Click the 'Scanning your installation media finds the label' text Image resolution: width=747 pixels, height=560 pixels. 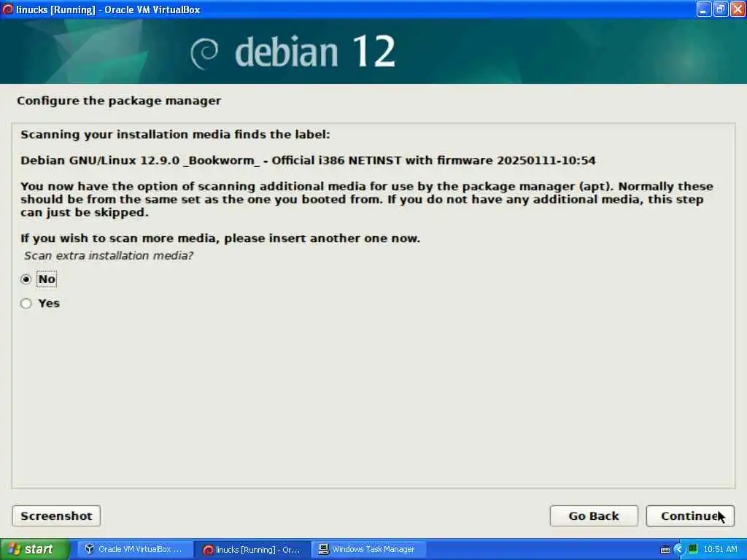point(175,135)
